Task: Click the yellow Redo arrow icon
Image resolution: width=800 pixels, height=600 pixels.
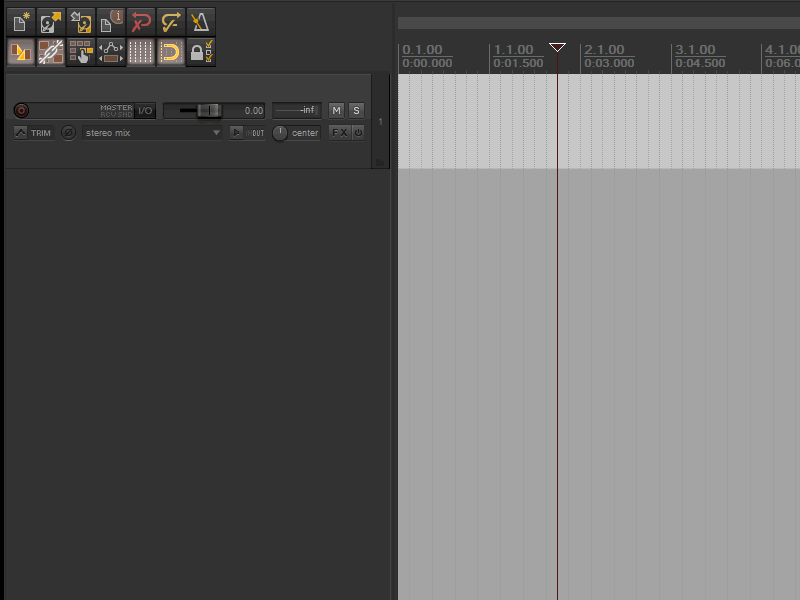Action: 171,22
